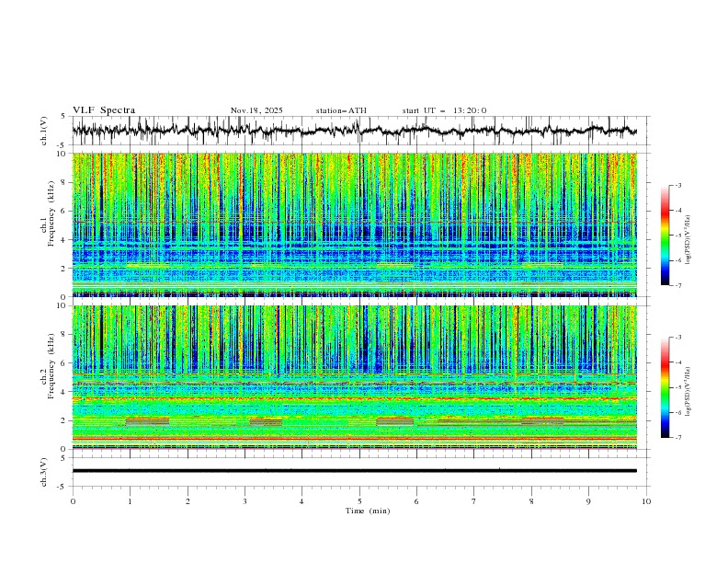Click the '-3' tick on lower color bar
This screenshot has height=563, width=728.
pyautogui.click(x=677, y=338)
